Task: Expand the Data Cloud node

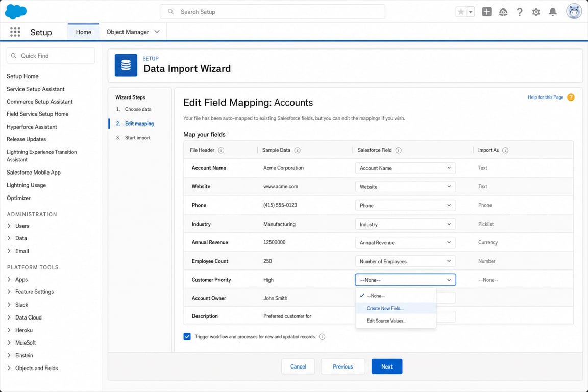Action: coord(9,317)
